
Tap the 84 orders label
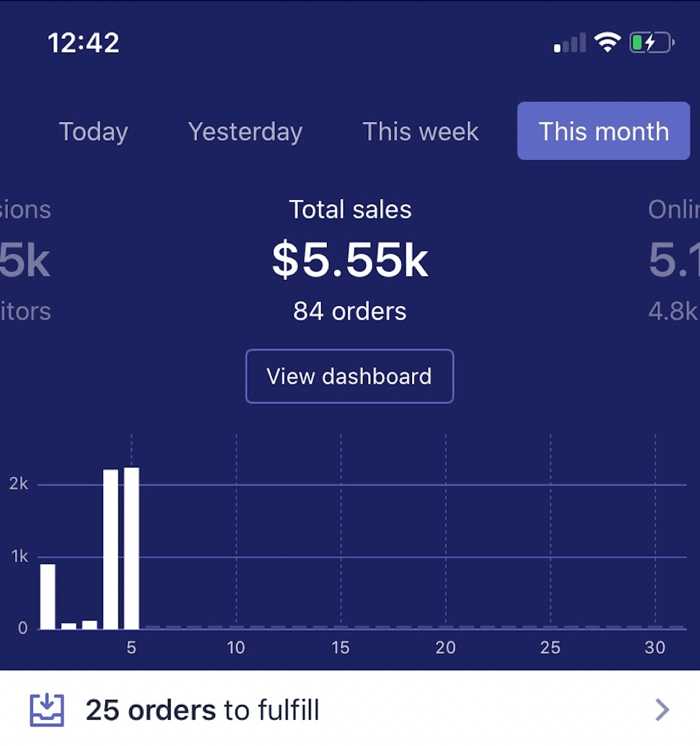tap(350, 311)
